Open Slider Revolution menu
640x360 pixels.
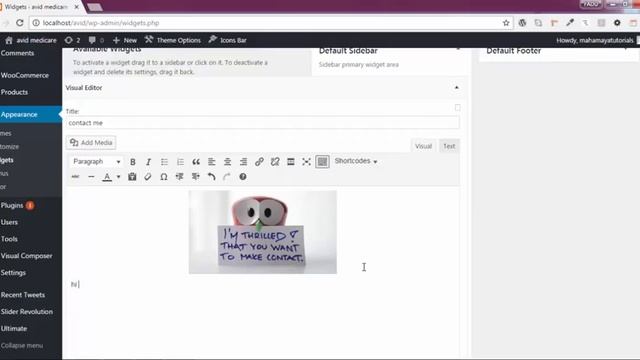[x=27, y=312]
